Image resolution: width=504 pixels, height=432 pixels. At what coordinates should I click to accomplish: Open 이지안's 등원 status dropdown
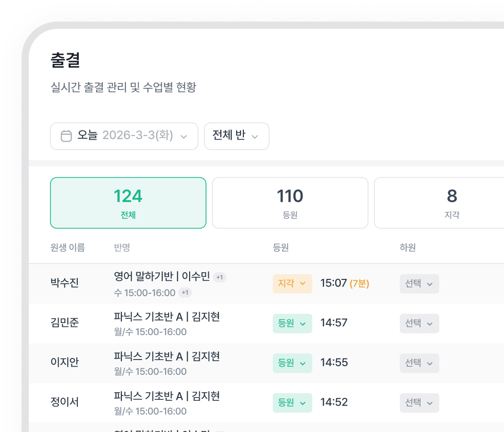(x=292, y=363)
